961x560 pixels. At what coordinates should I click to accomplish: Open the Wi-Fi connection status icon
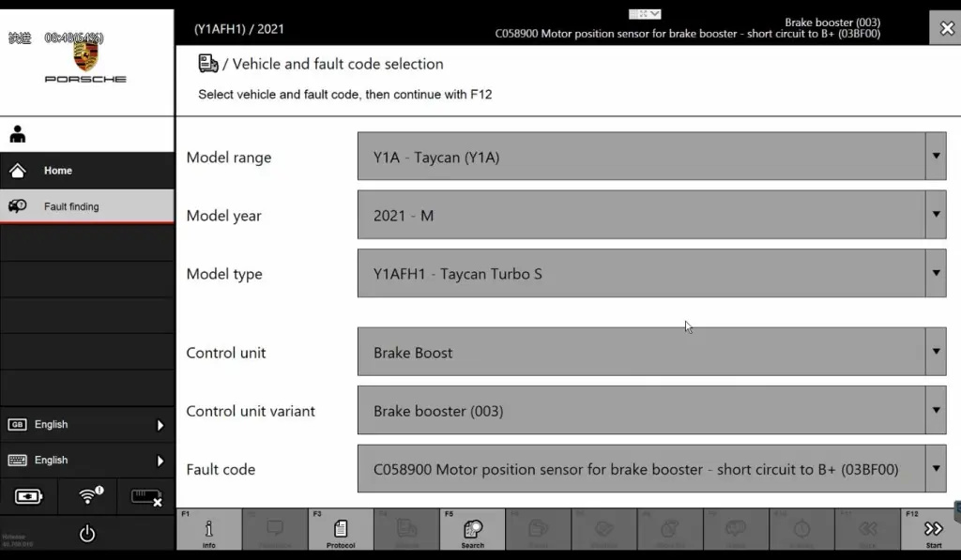(x=89, y=496)
